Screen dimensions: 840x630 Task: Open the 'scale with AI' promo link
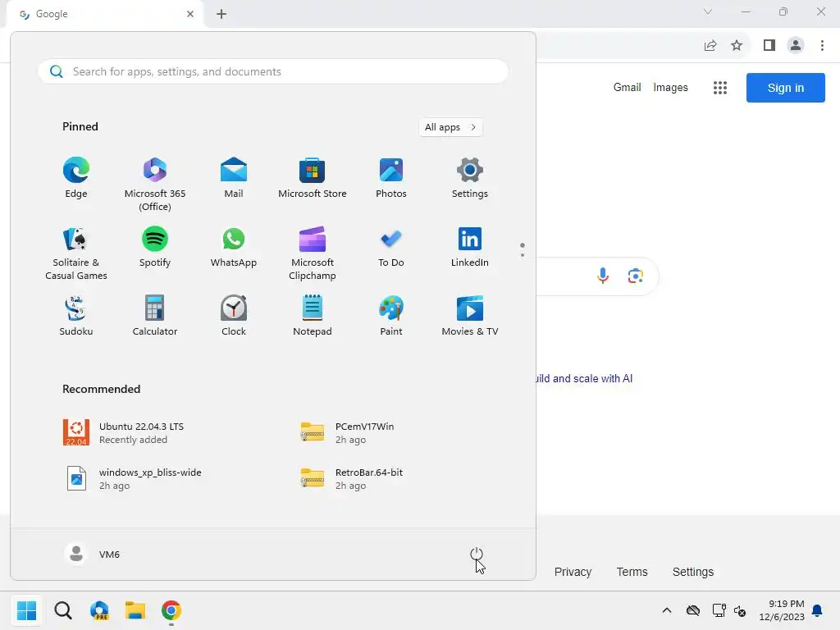584,378
